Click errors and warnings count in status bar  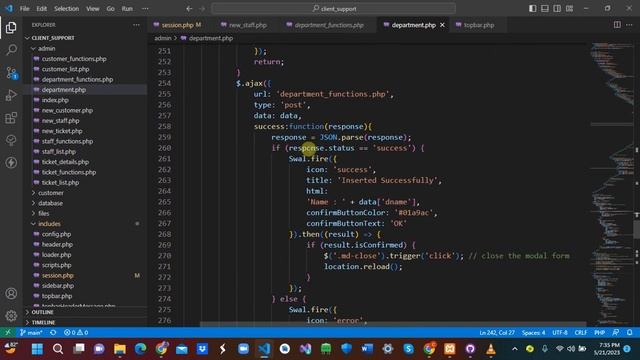[76, 333]
